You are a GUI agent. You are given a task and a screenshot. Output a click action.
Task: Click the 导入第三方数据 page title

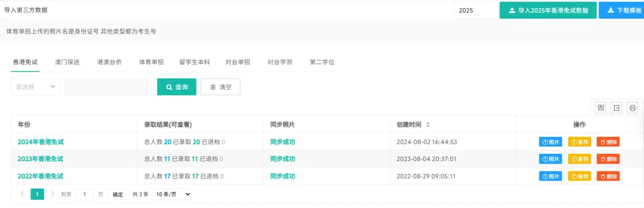[25, 10]
